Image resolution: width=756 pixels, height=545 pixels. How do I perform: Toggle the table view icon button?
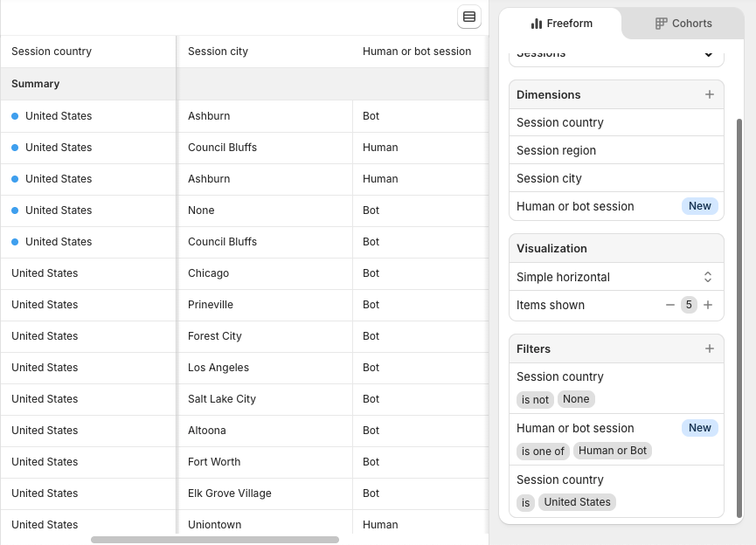(x=469, y=17)
